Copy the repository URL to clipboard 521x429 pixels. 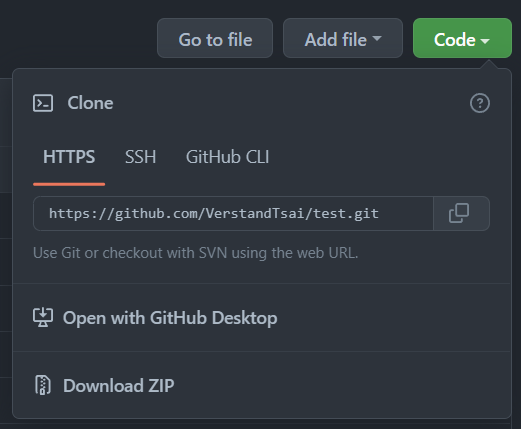coord(461,213)
